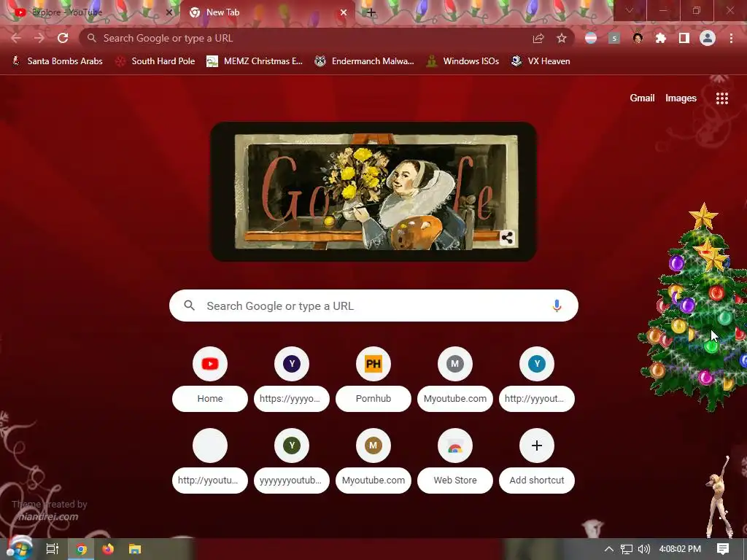Share the Google Doodle
The image size is (747, 560).
click(x=507, y=238)
